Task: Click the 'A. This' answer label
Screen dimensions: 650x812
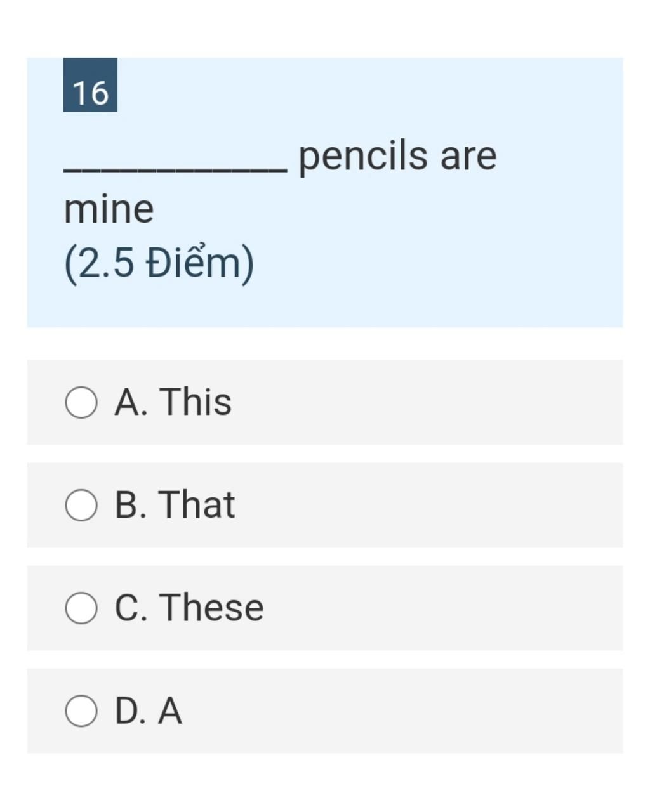Action: pos(173,402)
